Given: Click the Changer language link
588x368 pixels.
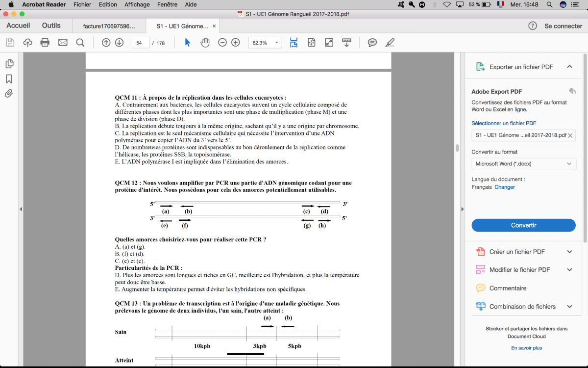Looking at the screenshot, I should 504,187.
